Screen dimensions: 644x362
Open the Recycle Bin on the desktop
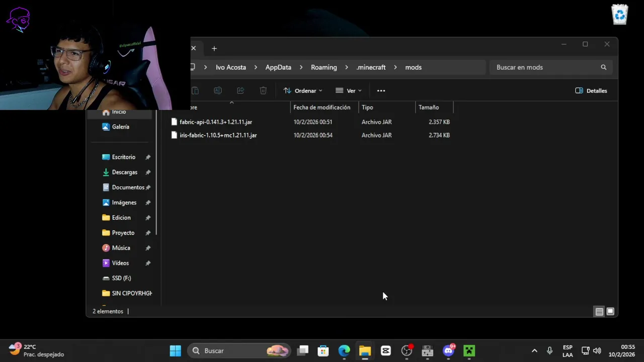(620, 14)
